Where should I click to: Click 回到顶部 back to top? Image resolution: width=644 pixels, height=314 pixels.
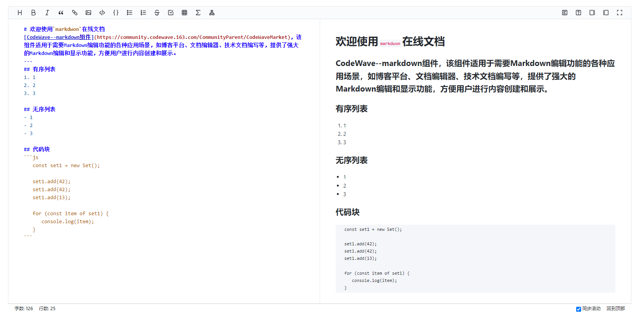tap(615, 309)
